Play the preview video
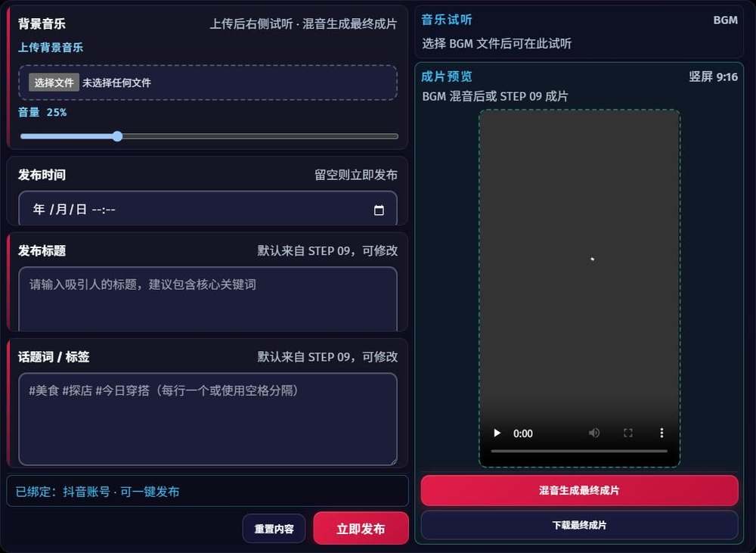 pos(497,433)
